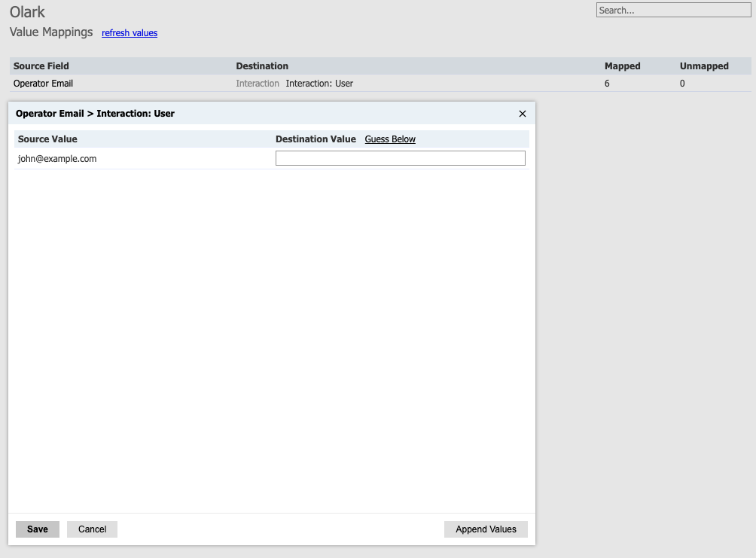Click the john@example.com source value
This screenshot has height=558, width=756.
coord(56,159)
